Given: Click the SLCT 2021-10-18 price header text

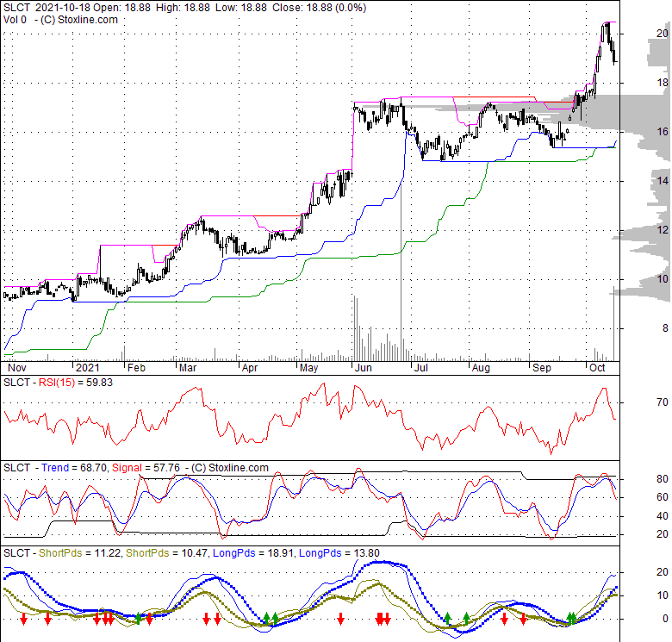Looking at the screenshot, I should [x=184, y=8].
